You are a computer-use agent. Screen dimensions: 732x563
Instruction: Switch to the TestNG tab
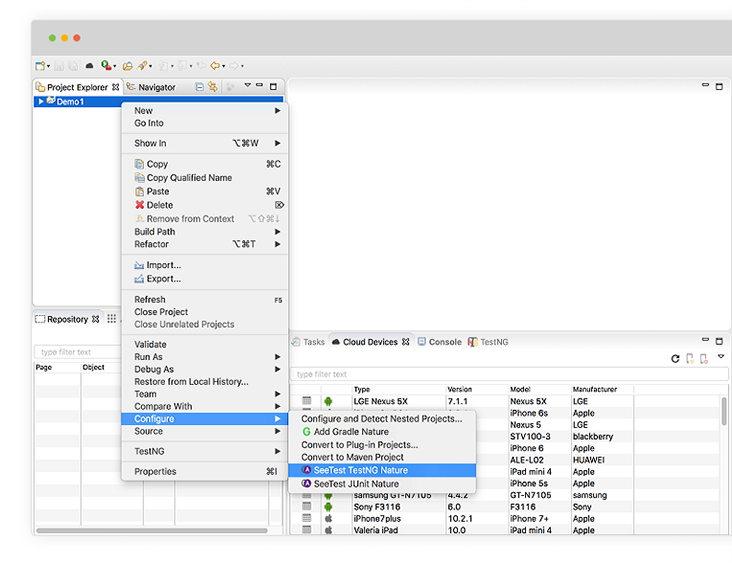pyautogui.click(x=488, y=342)
